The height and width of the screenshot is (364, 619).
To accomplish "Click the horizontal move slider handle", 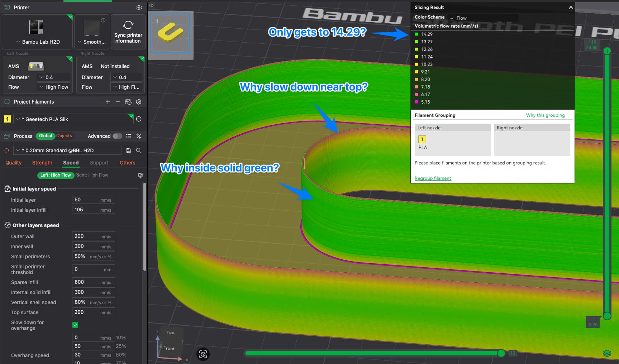I will click(x=501, y=353).
